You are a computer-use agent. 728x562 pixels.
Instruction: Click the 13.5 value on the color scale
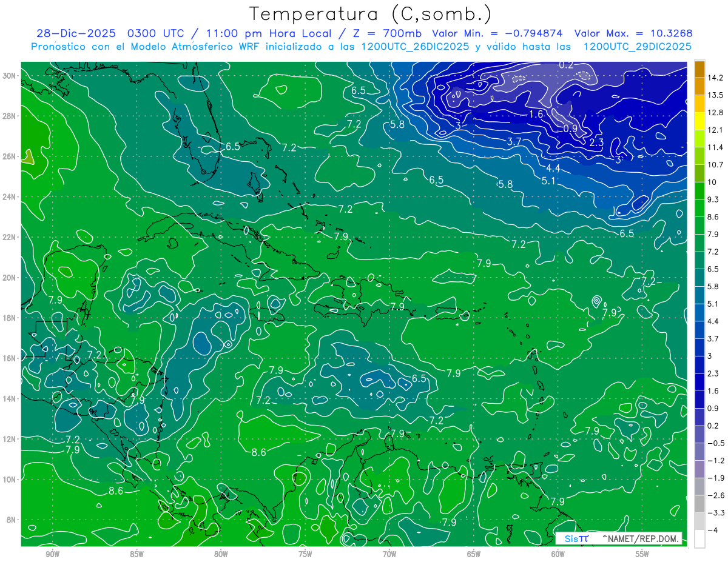[x=715, y=95]
